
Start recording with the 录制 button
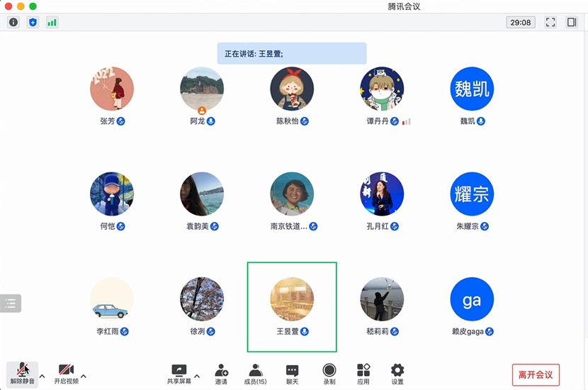pos(329,374)
